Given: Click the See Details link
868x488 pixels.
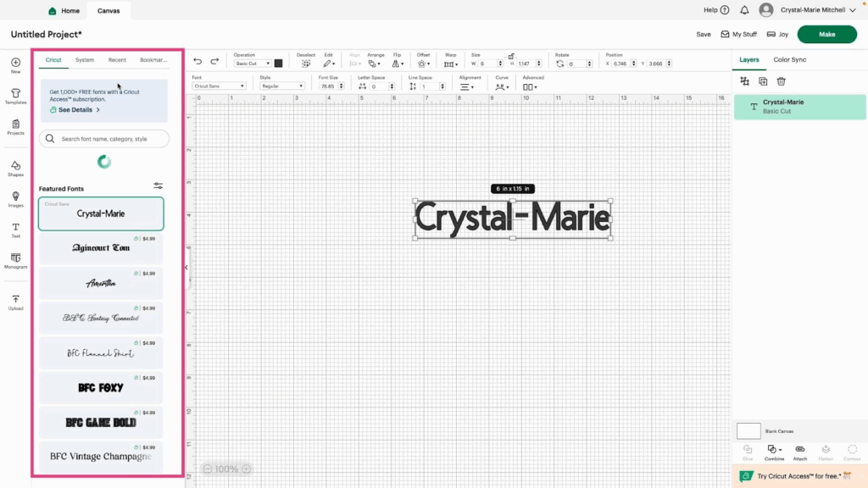Looking at the screenshot, I should click(75, 110).
